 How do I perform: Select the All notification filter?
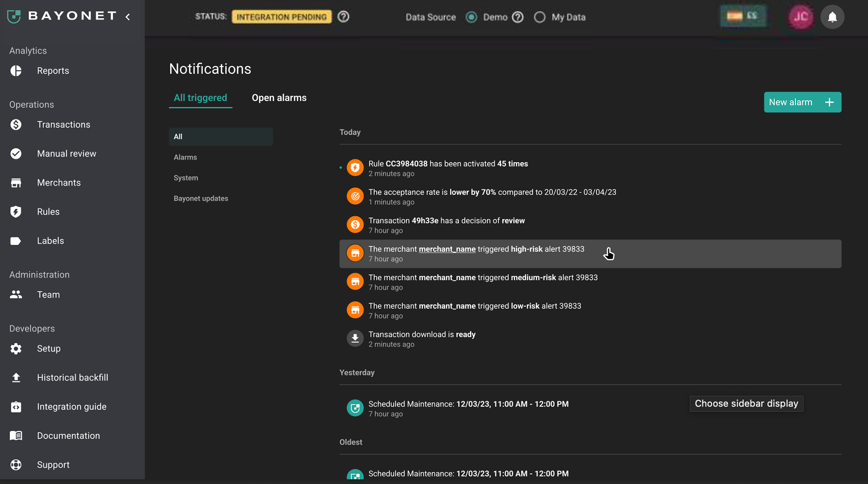(221, 137)
